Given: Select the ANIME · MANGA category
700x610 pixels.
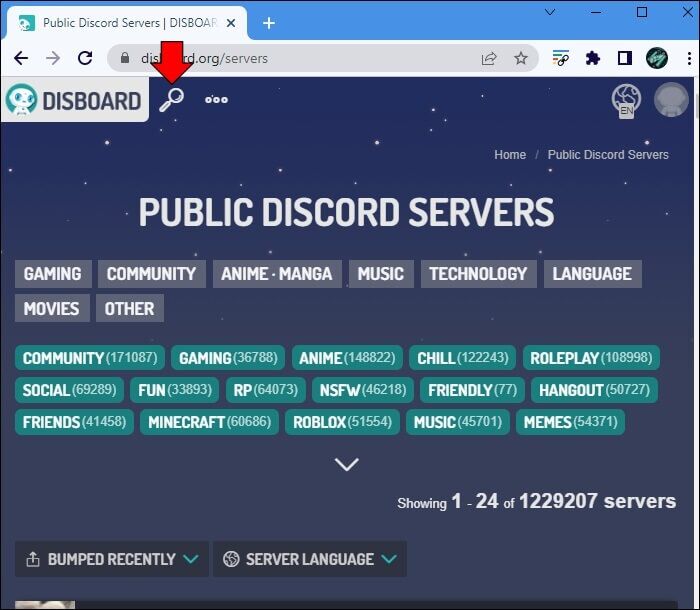Looking at the screenshot, I should 277,274.
